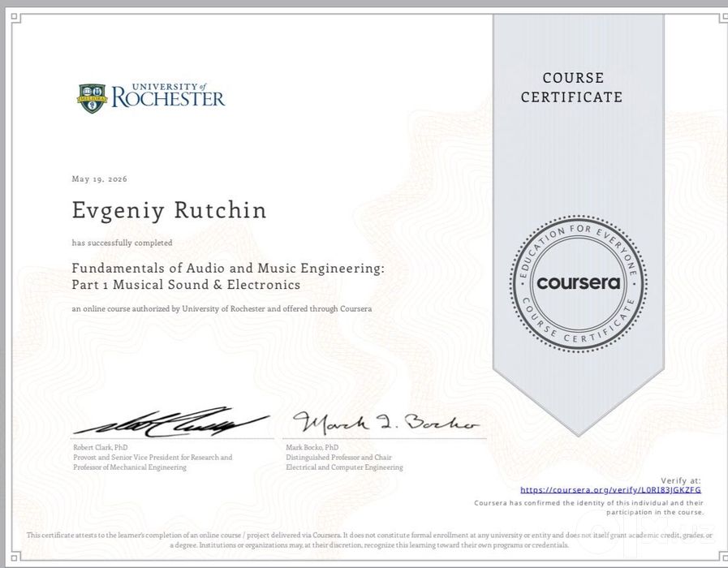
Task: Click "Electrical and Computer Engineering" line
Action: (344, 467)
